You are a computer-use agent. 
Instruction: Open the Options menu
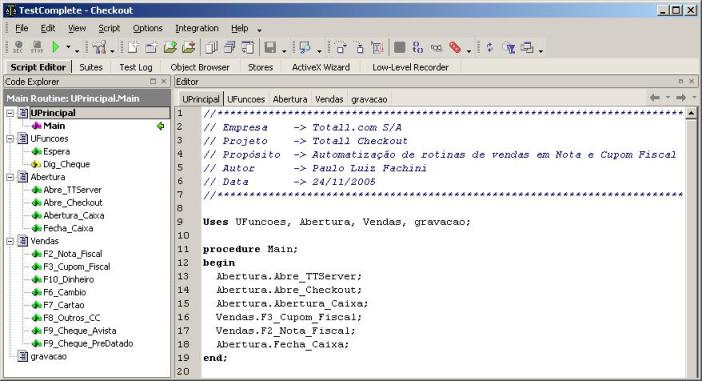click(x=147, y=28)
